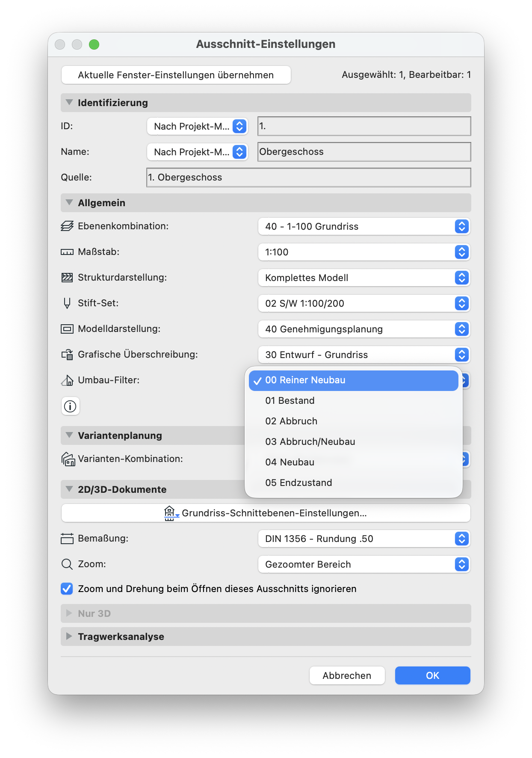Click the Zoom magnifier icon

click(x=67, y=564)
